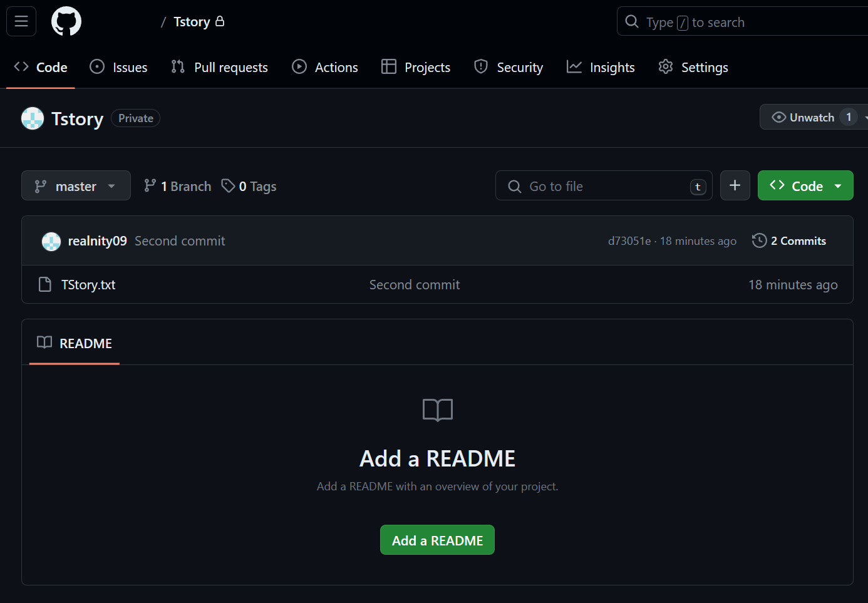
Task: Select the README tab in file panel
Action: [75, 343]
